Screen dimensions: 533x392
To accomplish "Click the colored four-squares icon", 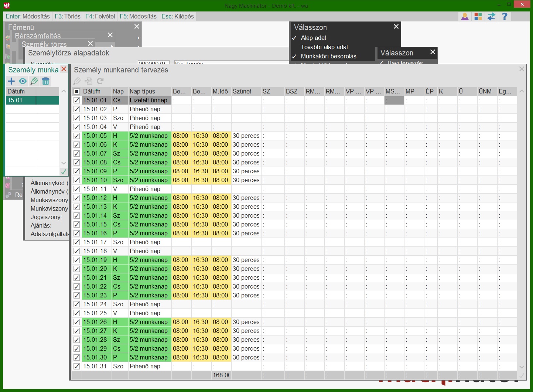I will click(478, 17).
